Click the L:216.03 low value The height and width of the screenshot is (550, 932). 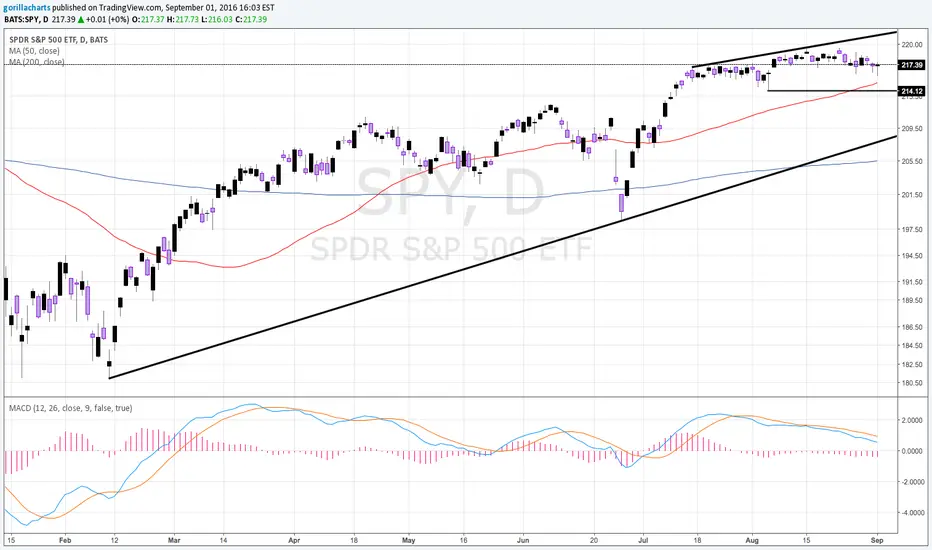pyautogui.click(x=217, y=20)
